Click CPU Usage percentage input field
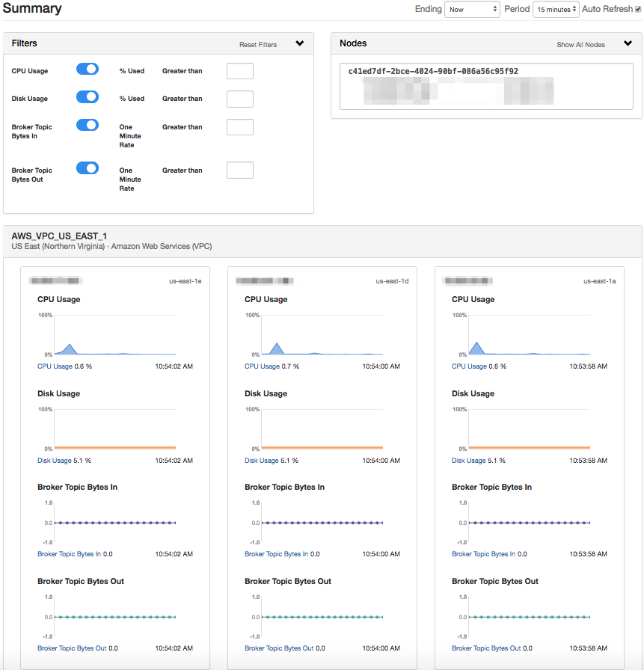Viewport: 644px width, 670px height. (239, 70)
